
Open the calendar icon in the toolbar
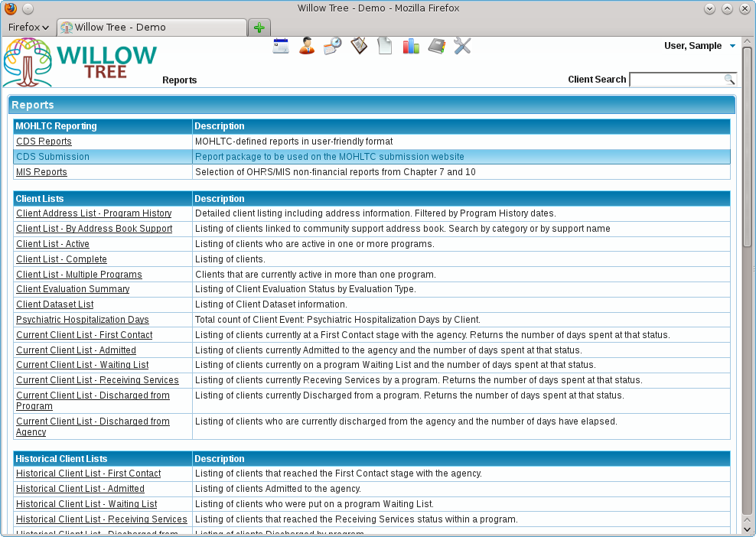pos(281,46)
